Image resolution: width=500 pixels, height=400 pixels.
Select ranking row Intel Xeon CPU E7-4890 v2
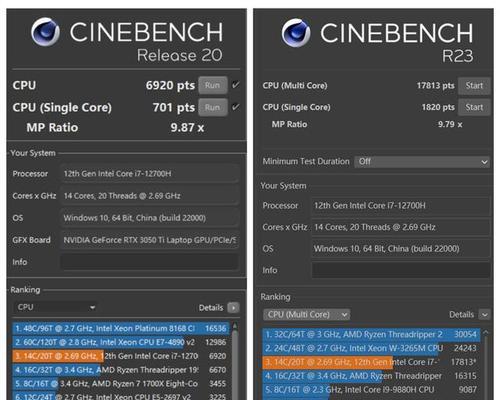pyautogui.click(x=121, y=342)
